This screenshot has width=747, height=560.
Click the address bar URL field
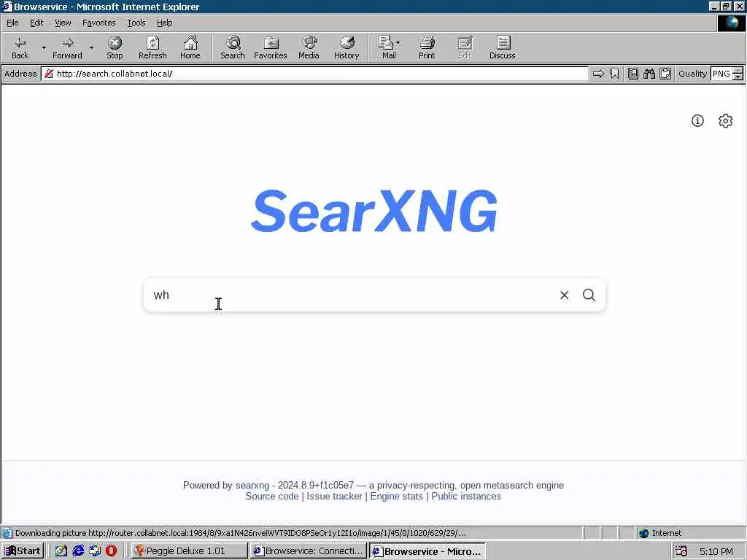click(314, 74)
